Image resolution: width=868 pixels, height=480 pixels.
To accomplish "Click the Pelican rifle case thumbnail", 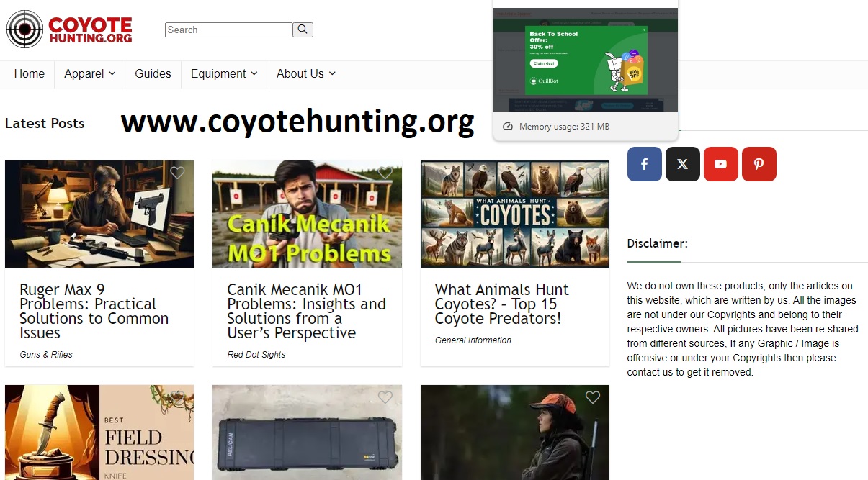I will 307,433.
